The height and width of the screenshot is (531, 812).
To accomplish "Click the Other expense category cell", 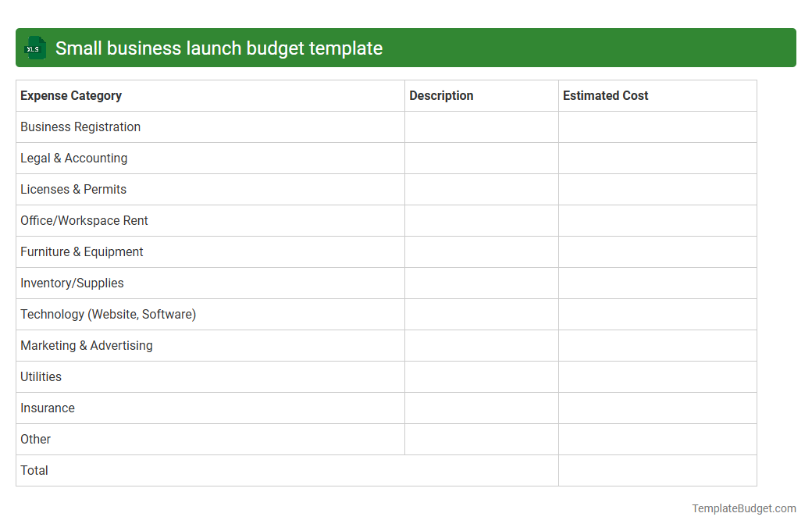I will (35, 439).
